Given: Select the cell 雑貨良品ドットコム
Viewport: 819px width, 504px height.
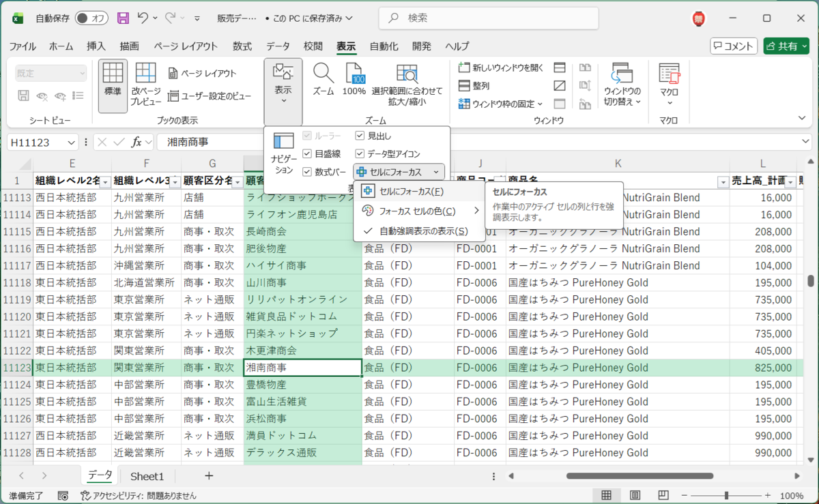Looking at the screenshot, I should coord(302,316).
